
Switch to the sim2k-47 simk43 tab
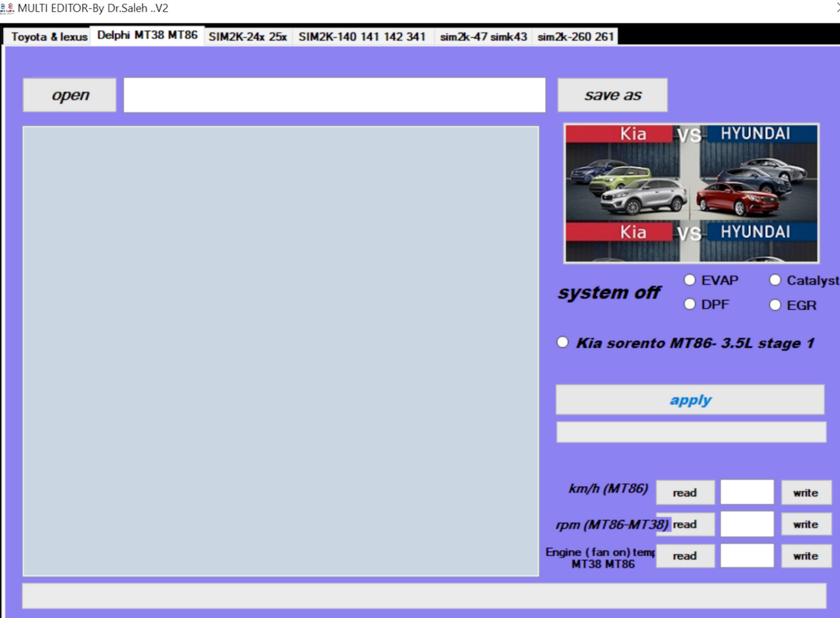pos(483,36)
